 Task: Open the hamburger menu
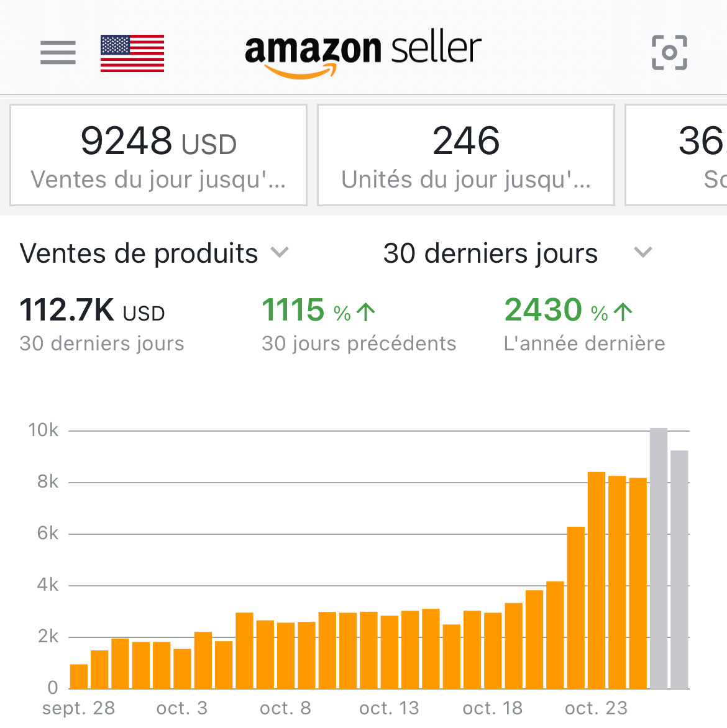coord(58,52)
